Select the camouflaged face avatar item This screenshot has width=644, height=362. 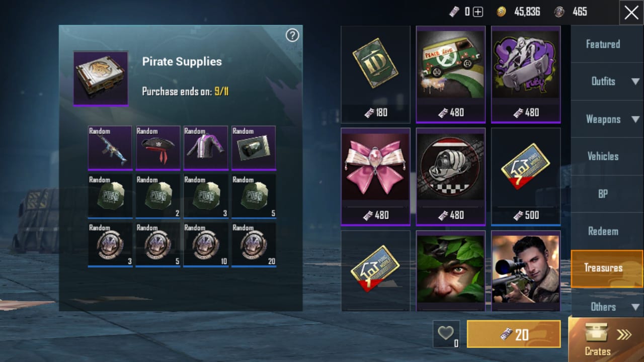pyautogui.click(x=451, y=271)
